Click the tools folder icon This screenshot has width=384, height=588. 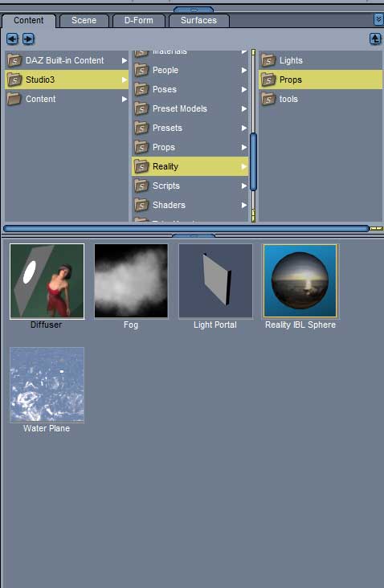click(268, 99)
